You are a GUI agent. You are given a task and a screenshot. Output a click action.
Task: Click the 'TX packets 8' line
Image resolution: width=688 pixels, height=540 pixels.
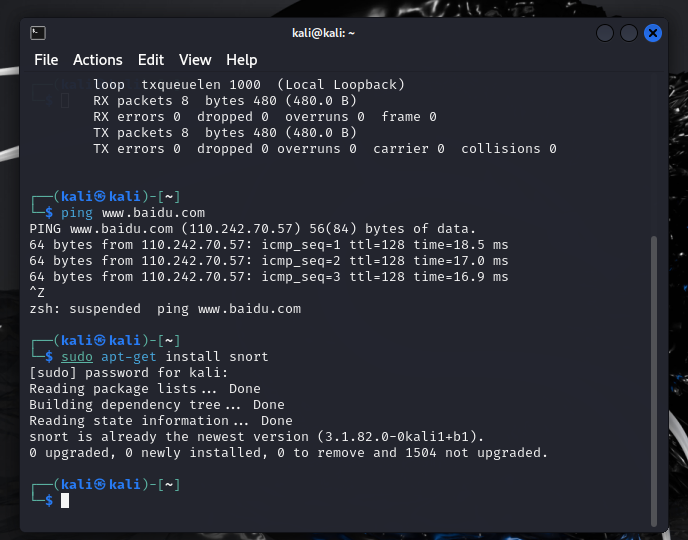click(225, 133)
